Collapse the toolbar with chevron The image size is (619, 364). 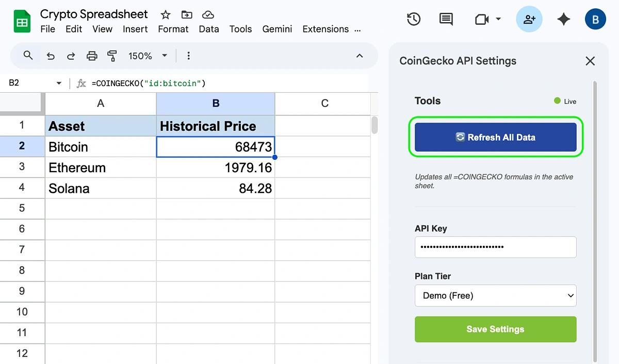tap(360, 56)
